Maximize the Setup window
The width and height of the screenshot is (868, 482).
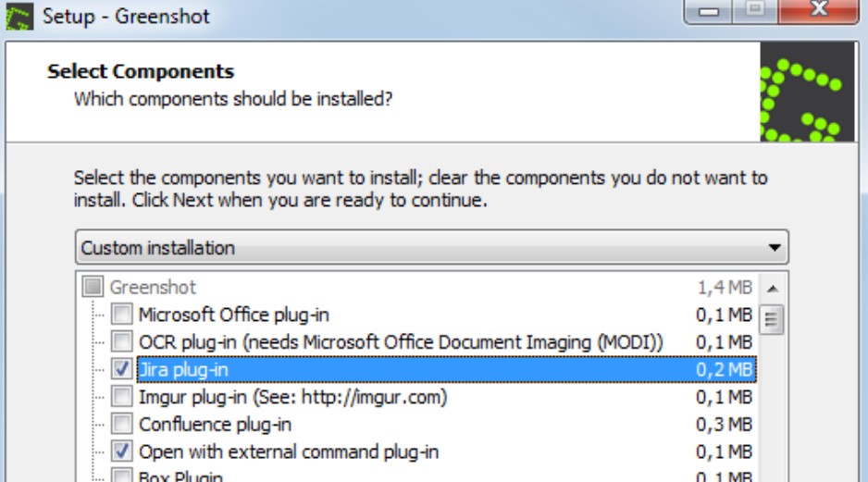click(x=756, y=11)
